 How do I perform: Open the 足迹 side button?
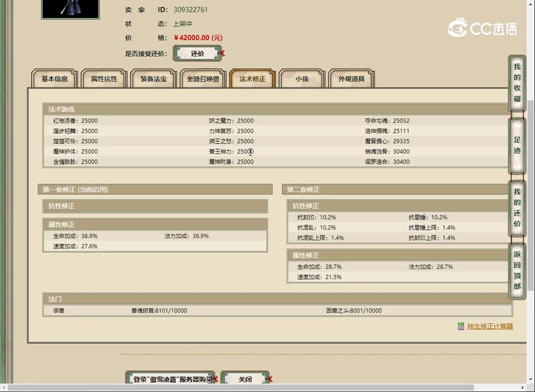[517, 145]
